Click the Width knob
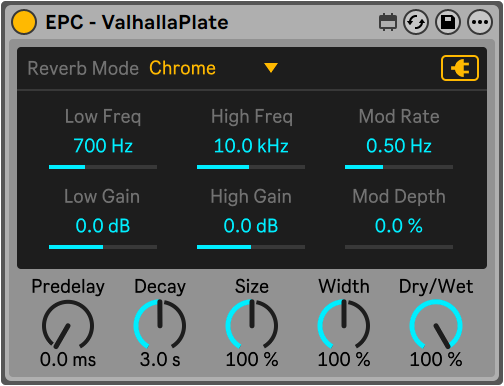This screenshot has height=386, width=504. pyautogui.click(x=344, y=325)
